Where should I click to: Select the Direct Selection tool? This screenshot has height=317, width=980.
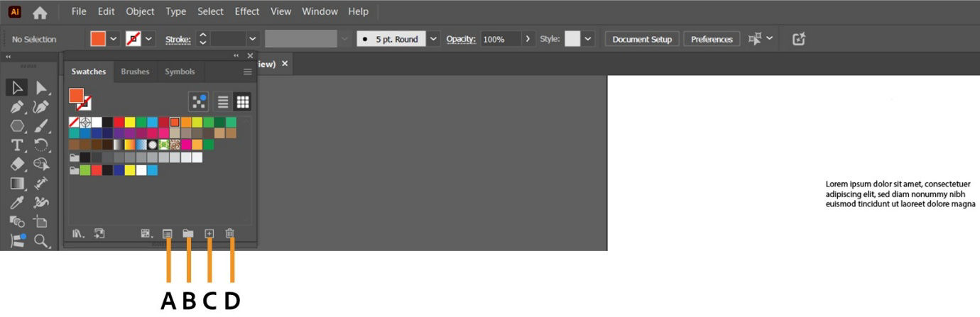tap(42, 87)
